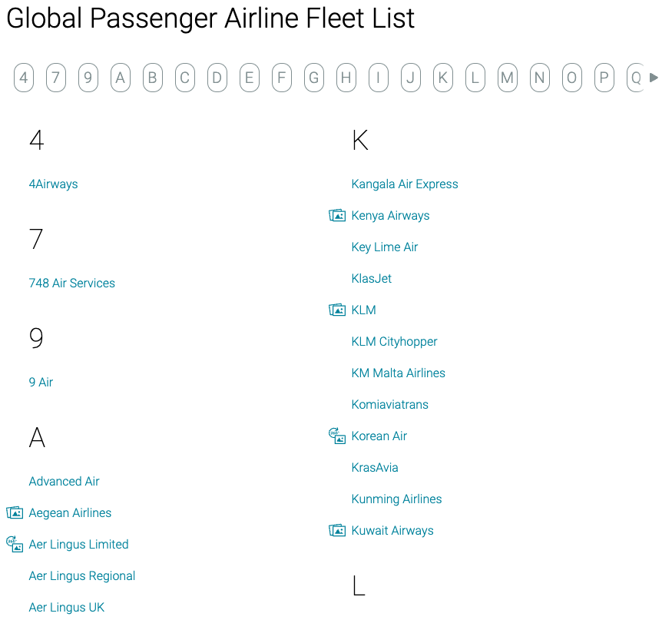Click the photo icon next to KLM
This screenshot has width=672, height=620.
(x=337, y=310)
